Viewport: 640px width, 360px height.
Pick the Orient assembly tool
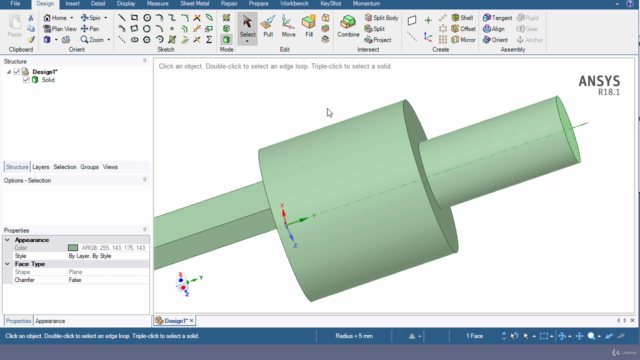495,40
